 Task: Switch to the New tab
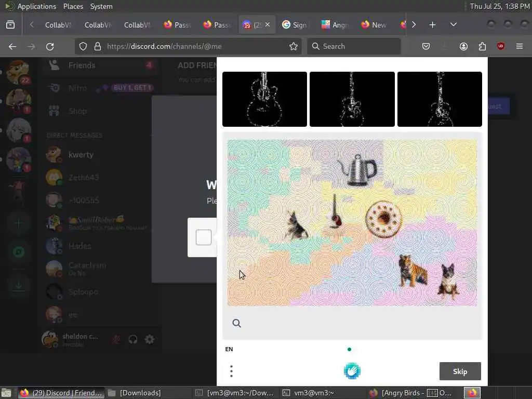375,25
